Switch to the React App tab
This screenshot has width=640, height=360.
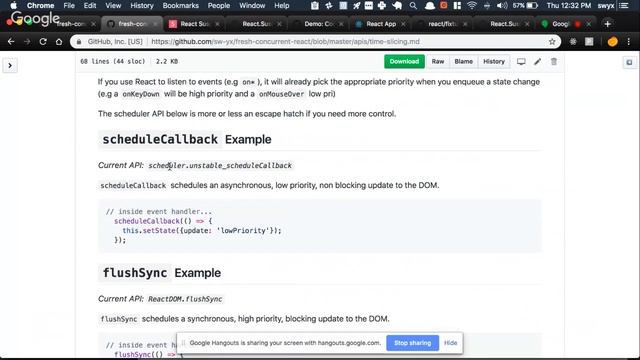[380, 24]
